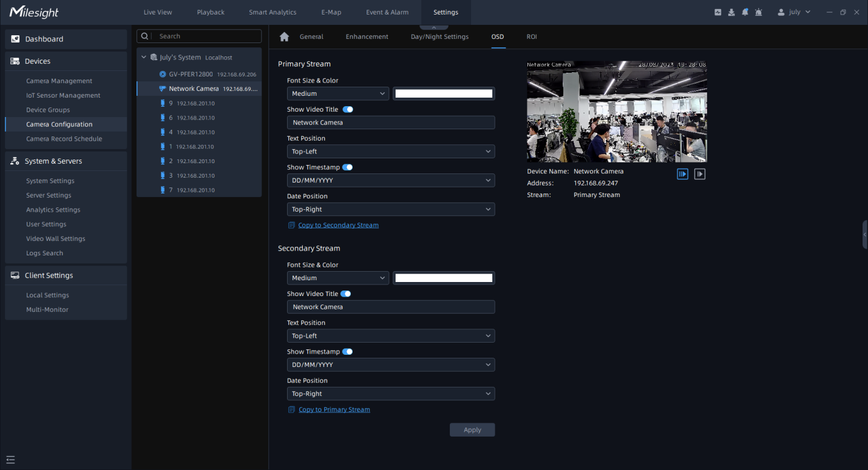Click the download icon in title bar

pyautogui.click(x=731, y=12)
